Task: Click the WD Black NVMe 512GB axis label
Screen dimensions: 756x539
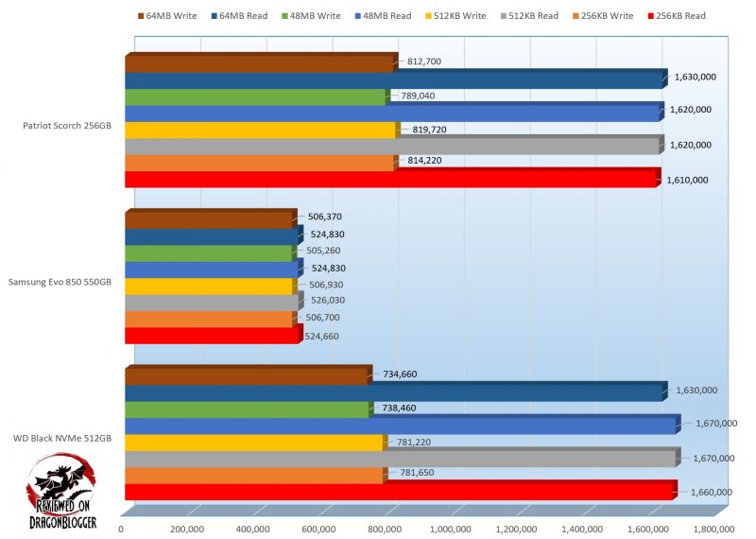Action: 62,438
